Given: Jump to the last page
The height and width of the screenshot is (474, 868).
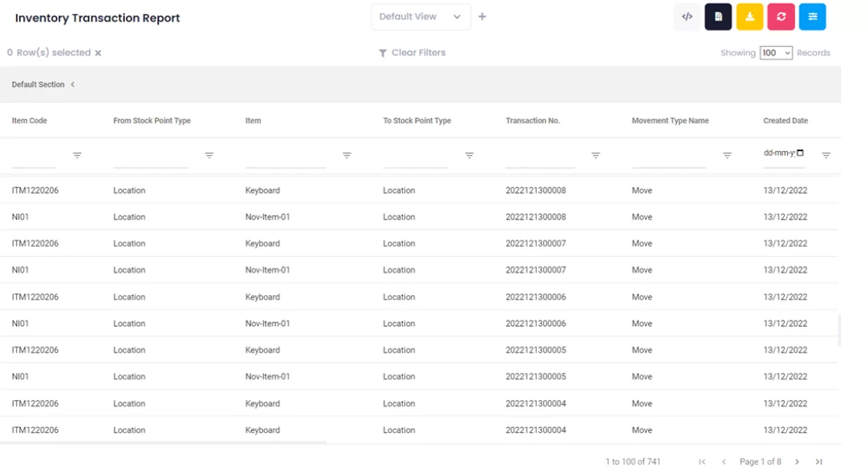Looking at the screenshot, I should pos(819,462).
